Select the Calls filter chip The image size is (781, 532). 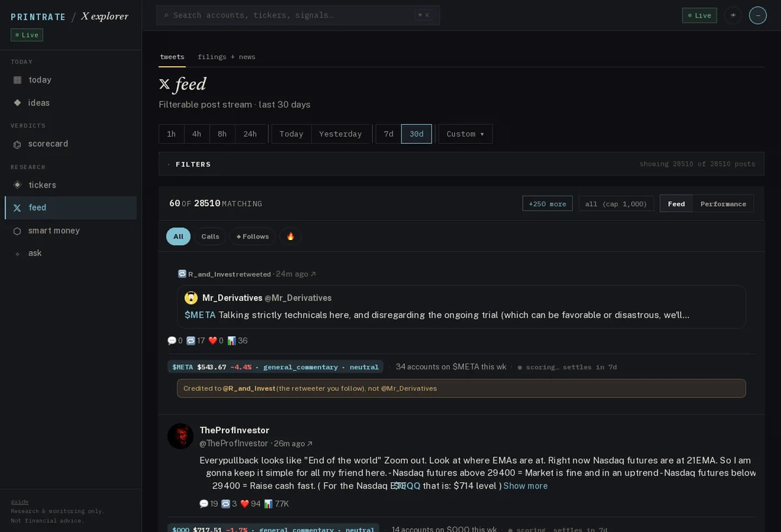[210, 237]
